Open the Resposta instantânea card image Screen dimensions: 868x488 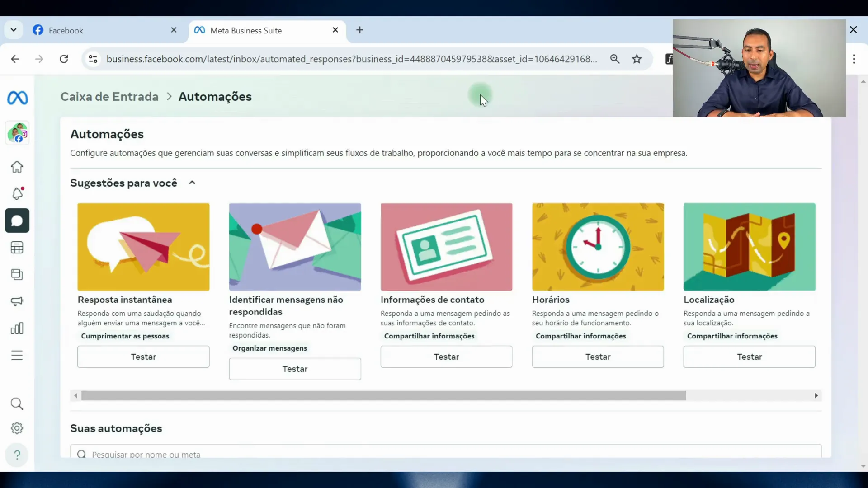[x=143, y=247]
